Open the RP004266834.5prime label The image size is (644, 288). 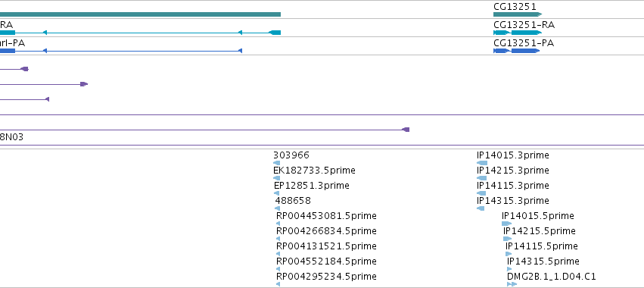(x=326, y=231)
